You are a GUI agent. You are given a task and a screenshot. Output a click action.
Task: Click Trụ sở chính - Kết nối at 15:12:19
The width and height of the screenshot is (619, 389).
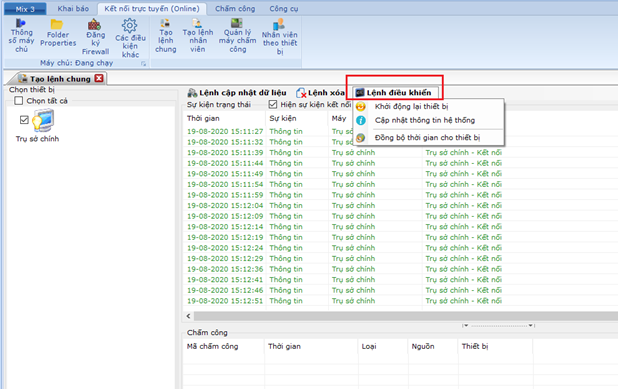pos(463,237)
